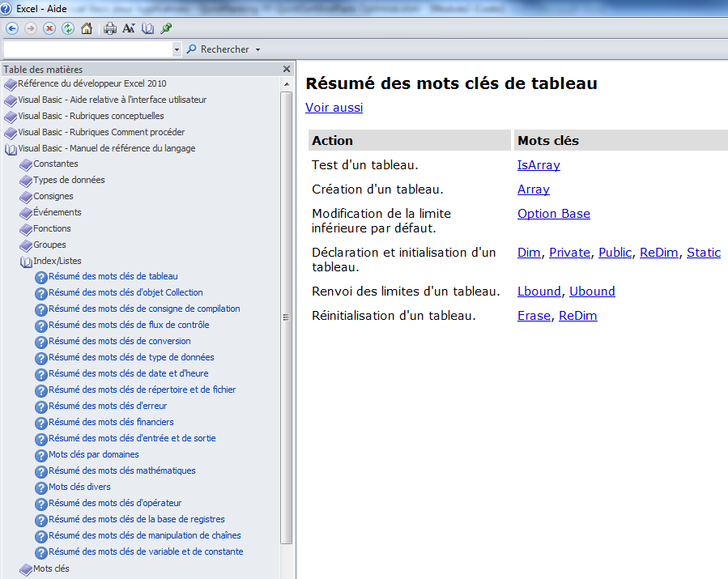728x579 pixels.
Task: Open the search box history dropdown
Action: pos(177,50)
